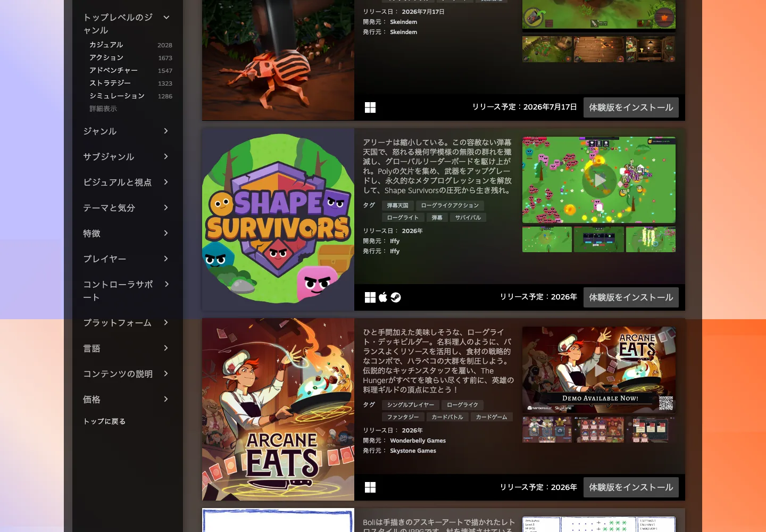Click 詳細表示 to show more genres

pyautogui.click(x=103, y=109)
